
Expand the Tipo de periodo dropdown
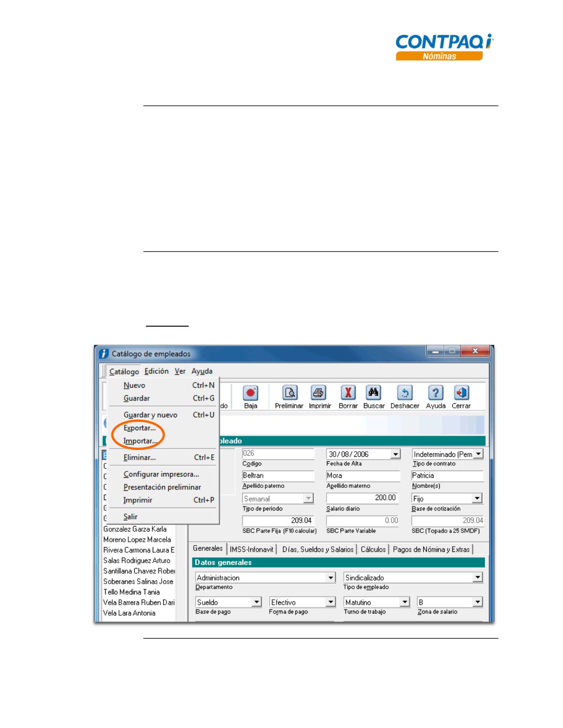(308, 499)
